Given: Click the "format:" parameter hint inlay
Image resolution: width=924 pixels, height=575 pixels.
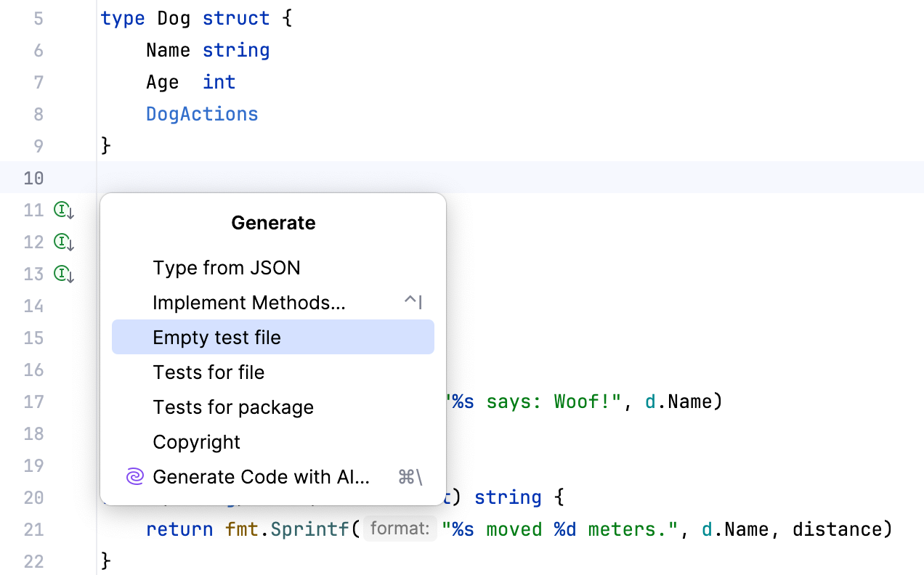Looking at the screenshot, I should click(400, 528).
